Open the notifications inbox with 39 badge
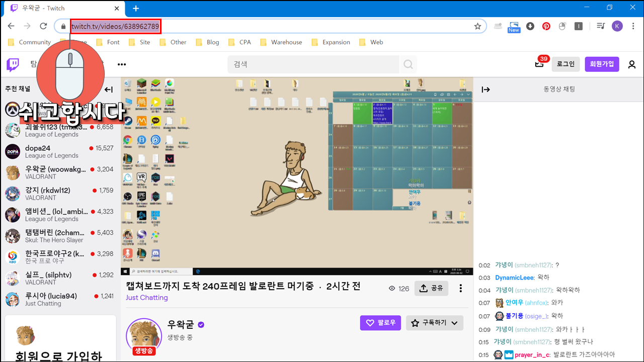The width and height of the screenshot is (644, 362). [539, 64]
